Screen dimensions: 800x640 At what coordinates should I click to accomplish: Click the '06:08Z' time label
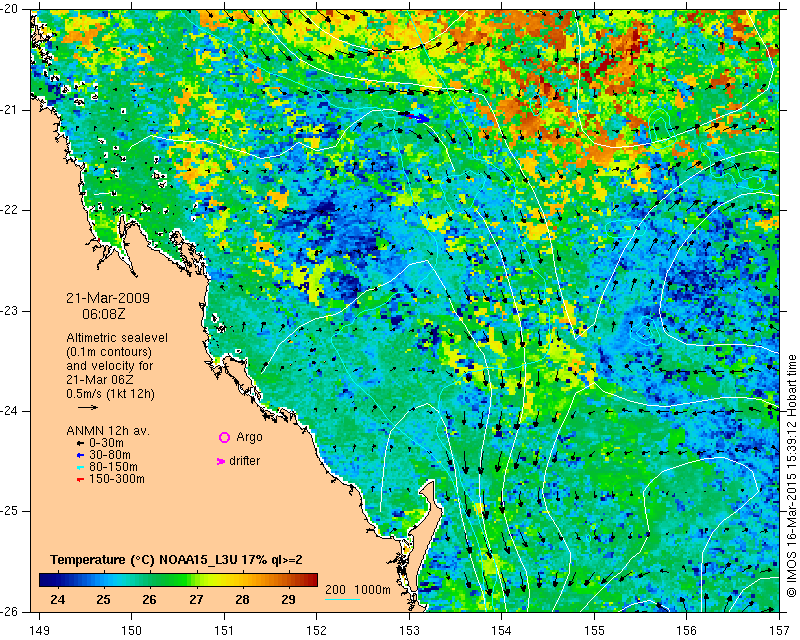(x=104, y=314)
